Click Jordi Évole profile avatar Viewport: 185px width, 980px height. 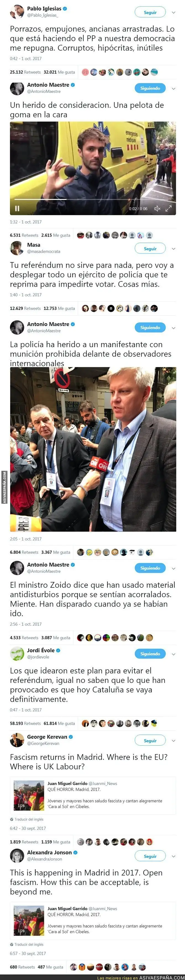17,654
